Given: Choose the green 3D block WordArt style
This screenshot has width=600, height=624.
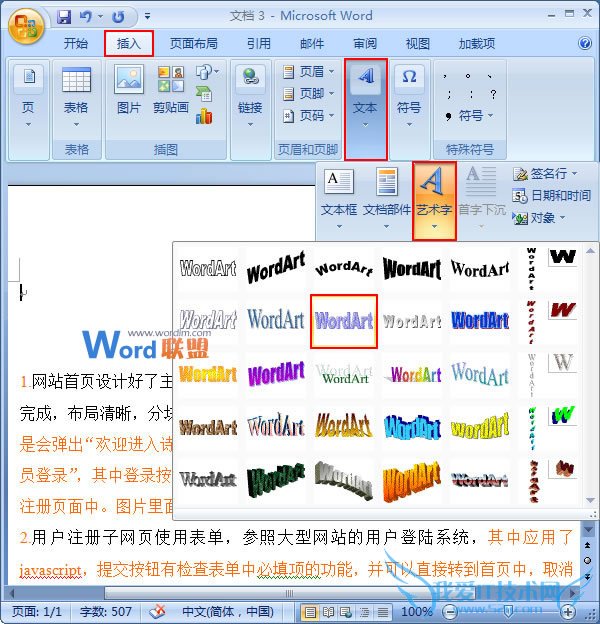Looking at the screenshot, I should tap(276, 480).
